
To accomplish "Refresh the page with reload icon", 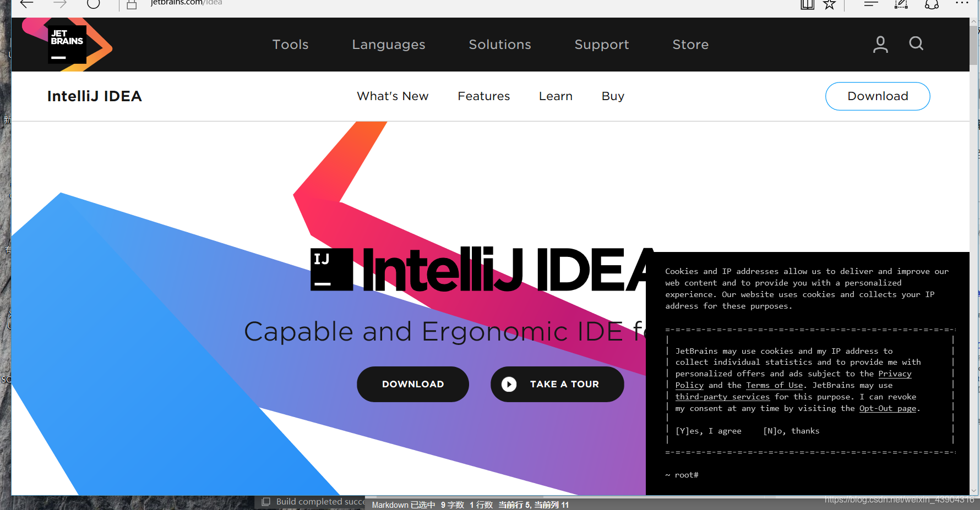I will pos(94,4).
